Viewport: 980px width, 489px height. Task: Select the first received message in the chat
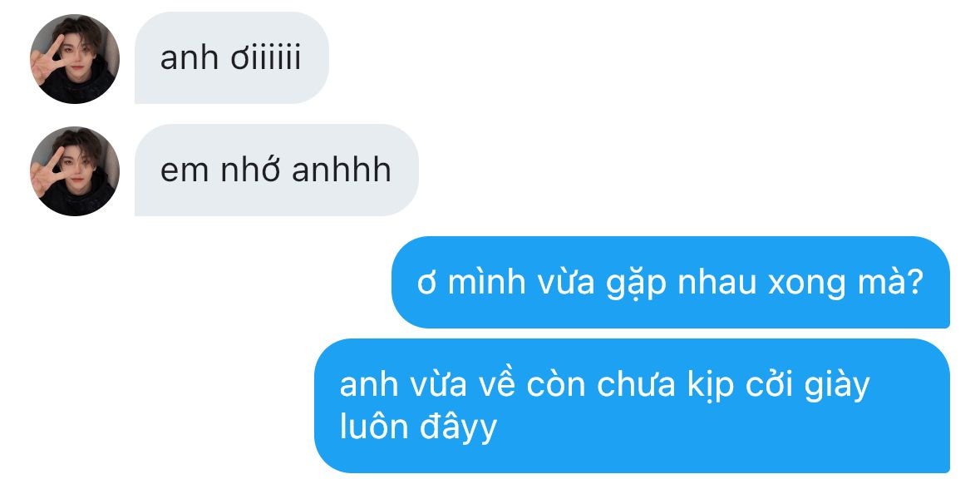(232, 57)
